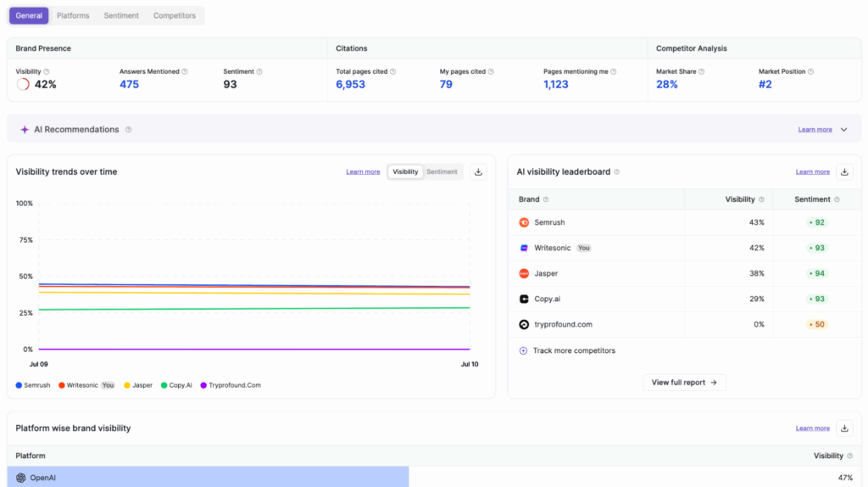This screenshot has width=868, height=487.
Task: Click the Sentiment info icon in Brand Presence
Action: (x=259, y=71)
